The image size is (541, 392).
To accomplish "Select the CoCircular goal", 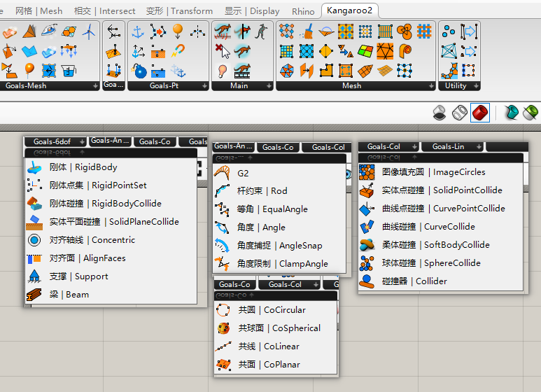I will [x=275, y=310].
